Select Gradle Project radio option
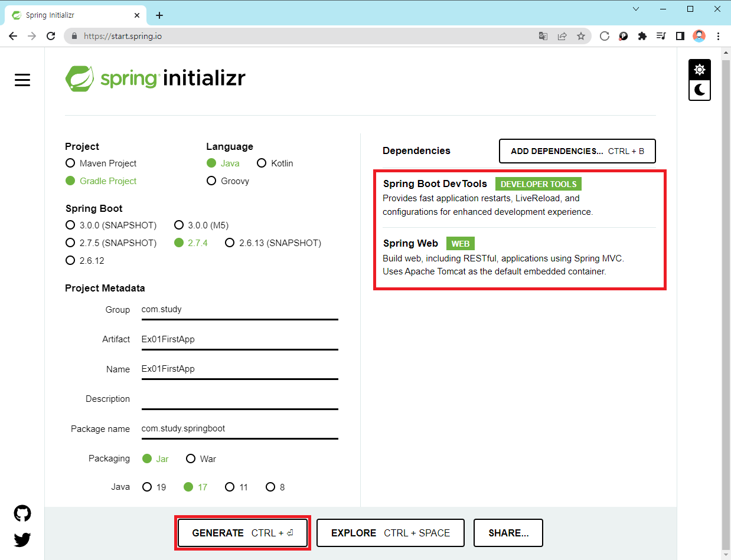The image size is (731, 560). [x=101, y=181]
